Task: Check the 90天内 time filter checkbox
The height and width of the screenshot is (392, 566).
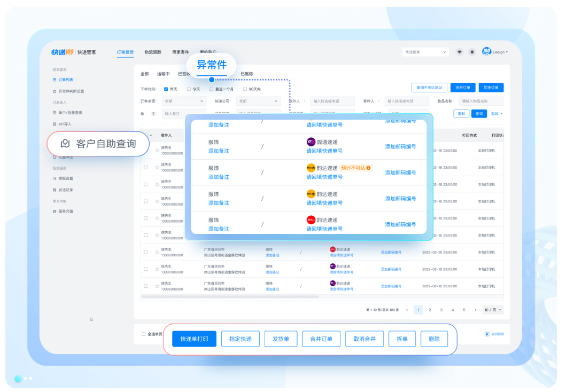Action: coord(245,89)
